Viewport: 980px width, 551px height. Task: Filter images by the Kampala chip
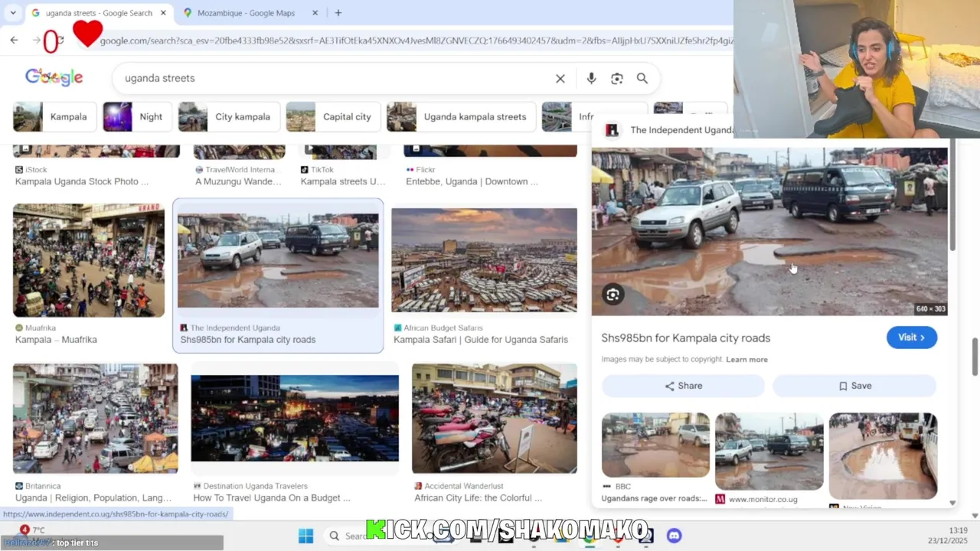[54, 117]
